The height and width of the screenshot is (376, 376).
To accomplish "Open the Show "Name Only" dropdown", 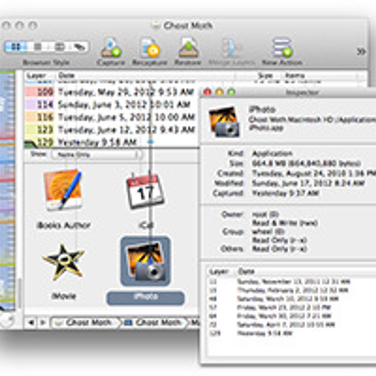I will (96, 155).
